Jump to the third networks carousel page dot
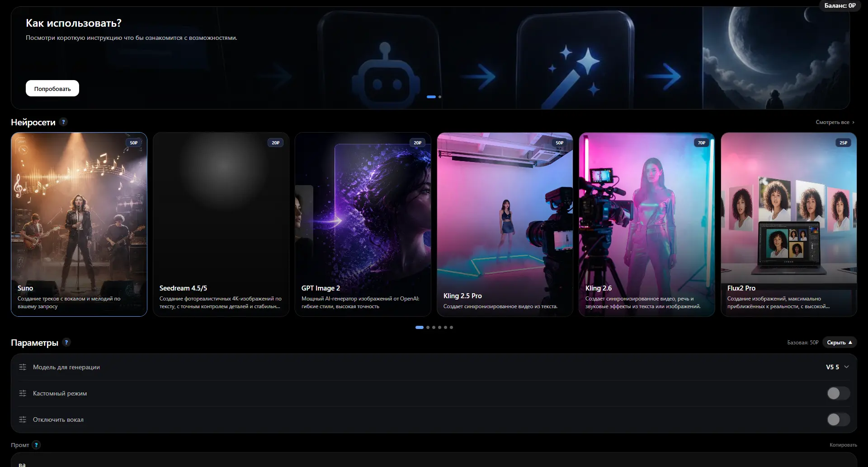The image size is (868, 467). point(434,327)
